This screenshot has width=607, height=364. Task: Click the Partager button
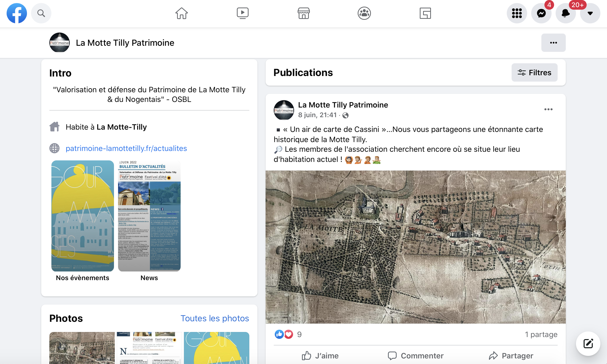pyautogui.click(x=511, y=355)
